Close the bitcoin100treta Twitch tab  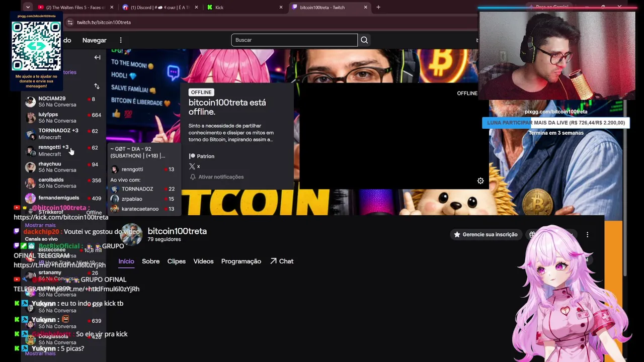(366, 7)
